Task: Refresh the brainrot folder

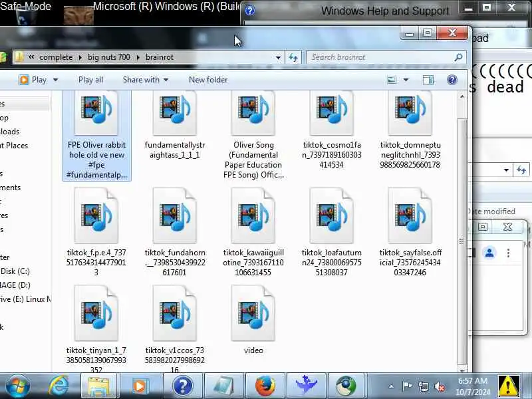Action: [293, 57]
